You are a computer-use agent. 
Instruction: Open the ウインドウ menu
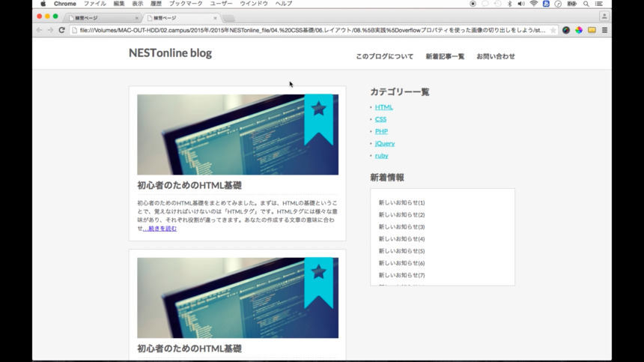254,4
